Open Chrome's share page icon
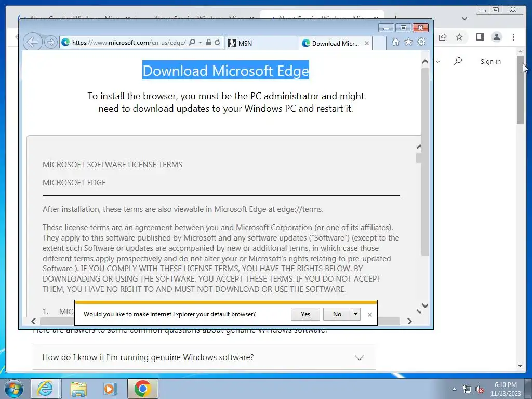 (x=443, y=37)
